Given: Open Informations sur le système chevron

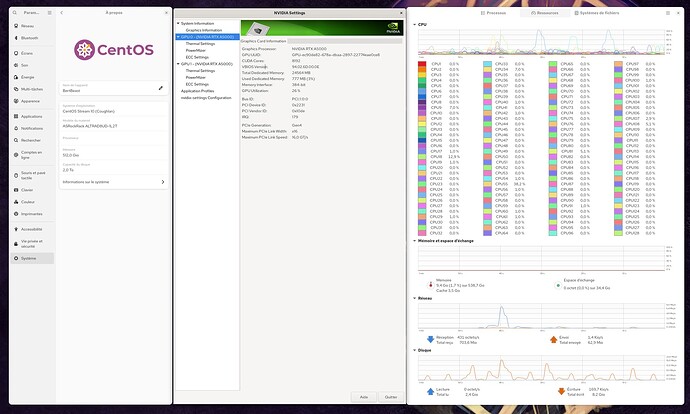Looking at the screenshot, I should pyautogui.click(x=163, y=182).
